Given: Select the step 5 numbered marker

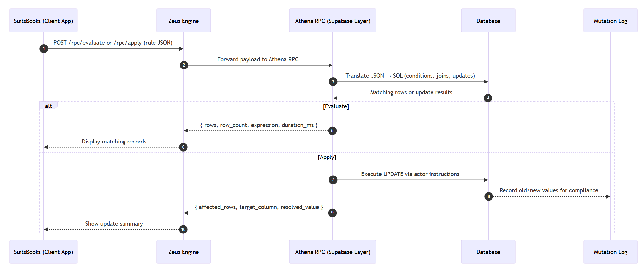Looking at the screenshot, I should click(332, 131).
